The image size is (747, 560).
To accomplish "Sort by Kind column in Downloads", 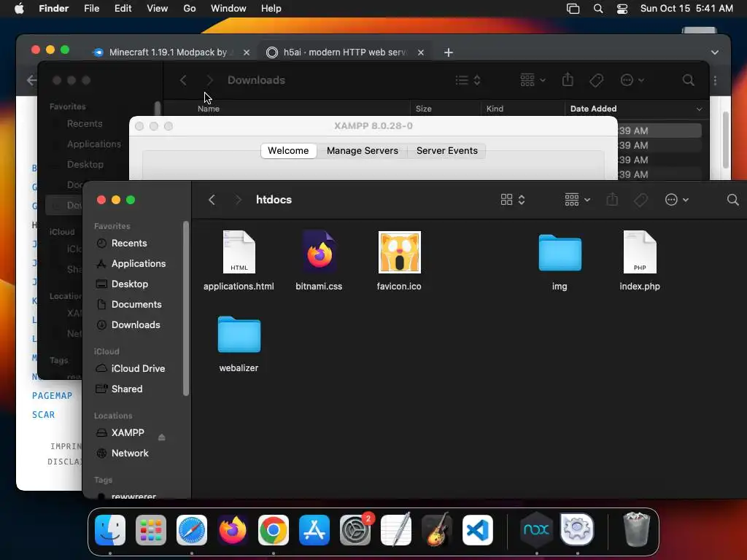I will (x=522, y=109).
